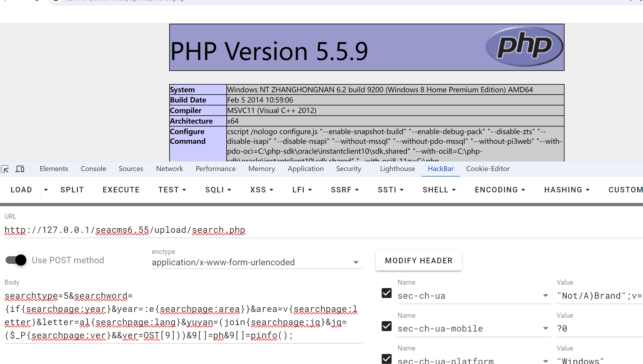Screen dimensions: 643x364
Task: Expand sec-ch-ua-platform header name dropdown
Action: click(545, 361)
